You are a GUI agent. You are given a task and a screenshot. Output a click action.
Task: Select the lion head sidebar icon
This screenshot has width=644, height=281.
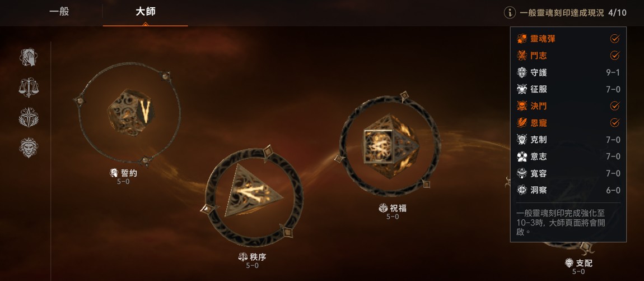point(29,148)
